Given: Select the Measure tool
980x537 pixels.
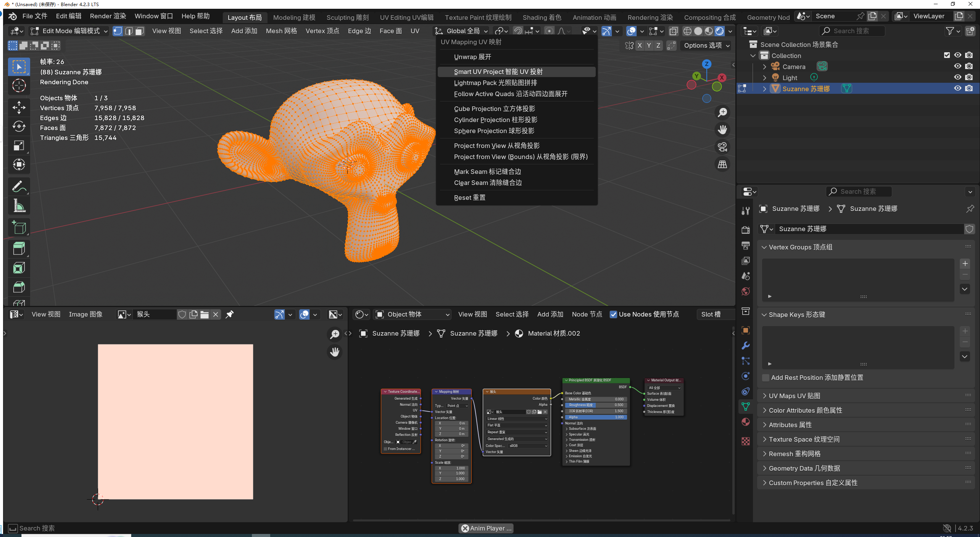Looking at the screenshot, I should (x=19, y=206).
